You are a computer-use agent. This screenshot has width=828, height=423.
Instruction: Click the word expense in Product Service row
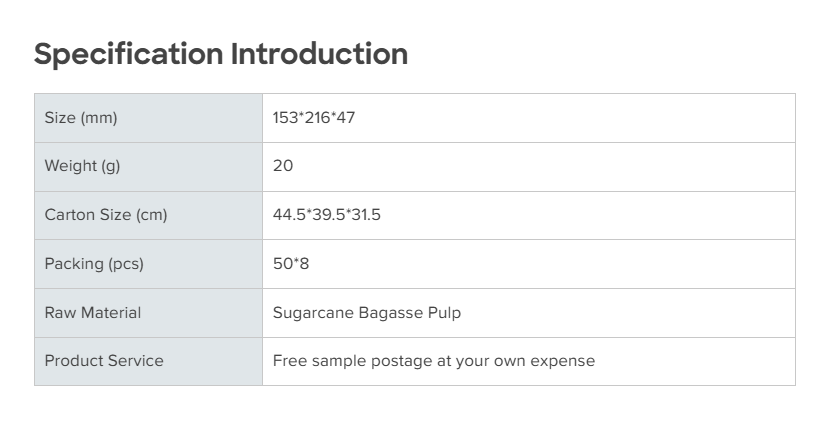tap(564, 361)
